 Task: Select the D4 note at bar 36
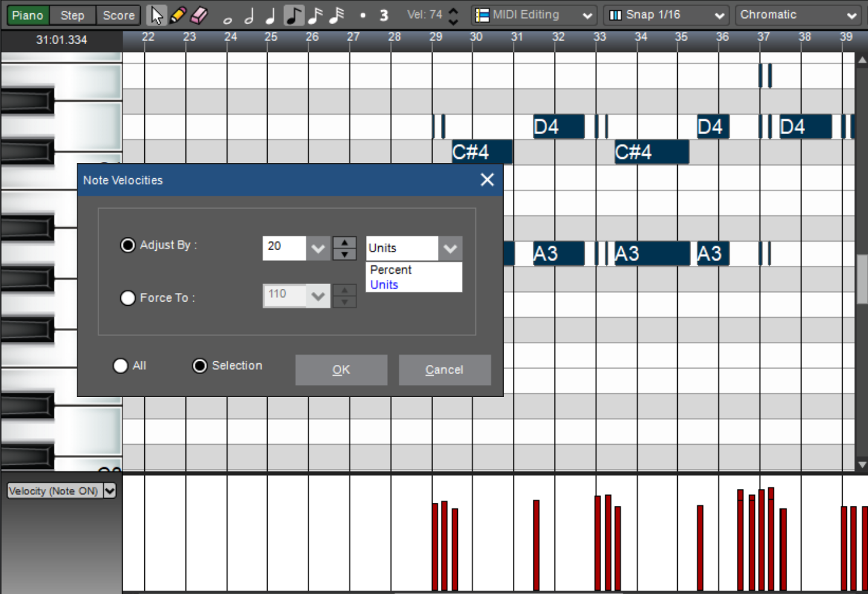point(713,126)
